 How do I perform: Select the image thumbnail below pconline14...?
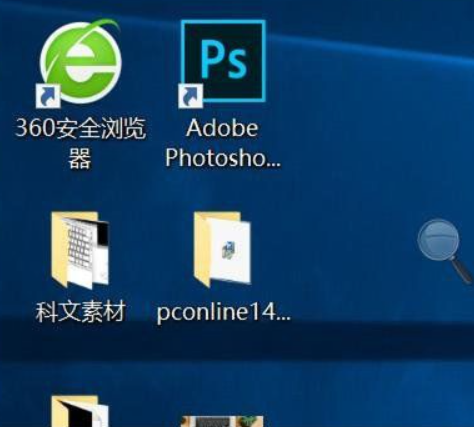click(222, 421)
